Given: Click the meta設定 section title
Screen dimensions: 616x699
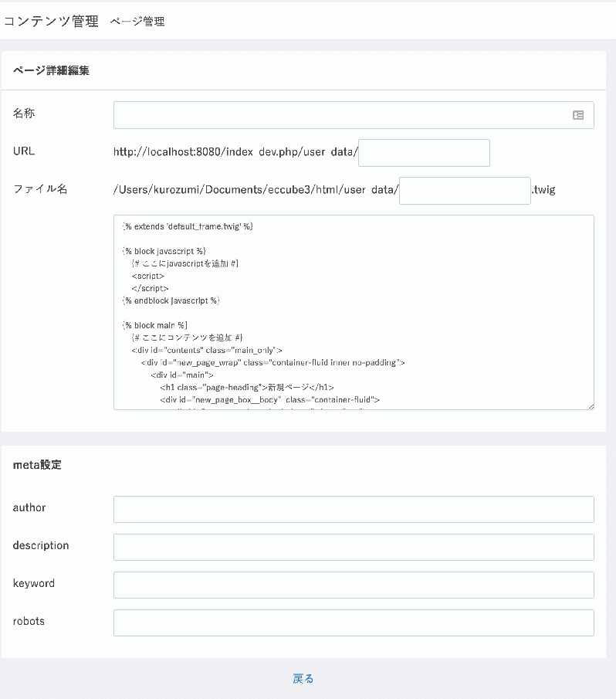Looking at the screenshot, I should (x=37, y=465).
